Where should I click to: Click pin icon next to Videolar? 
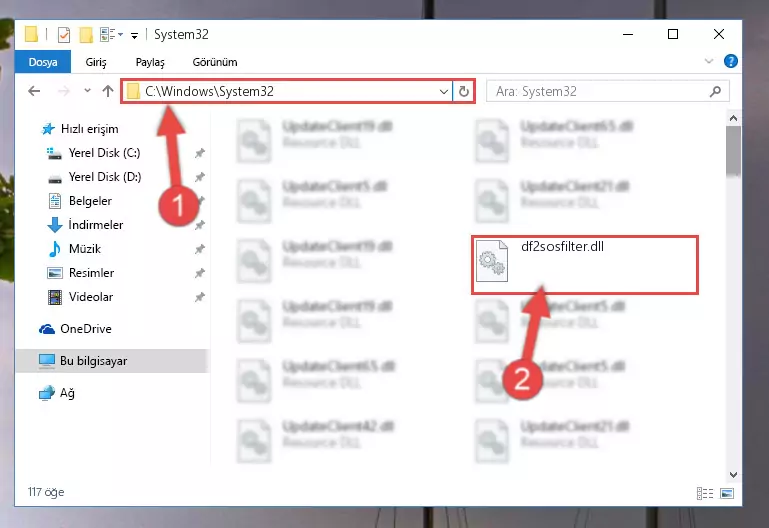click(x=199, y=297)
